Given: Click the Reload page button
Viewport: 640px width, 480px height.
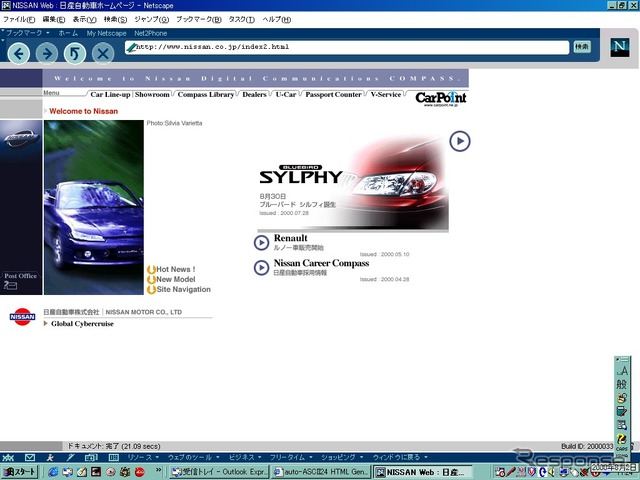Looking at the screenshot, I should pyautogui.click(x=75, y=53).
